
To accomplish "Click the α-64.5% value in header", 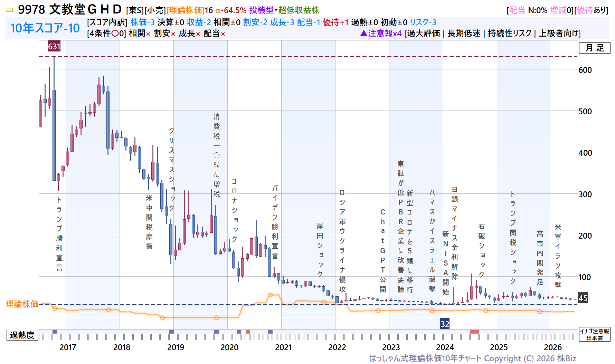I will point(231,10).
